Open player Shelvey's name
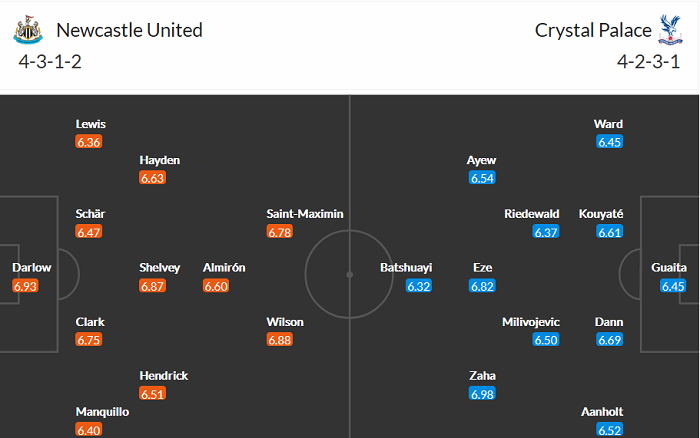The width and height of the screenshot is (700, 438). [x=159, y=268]
